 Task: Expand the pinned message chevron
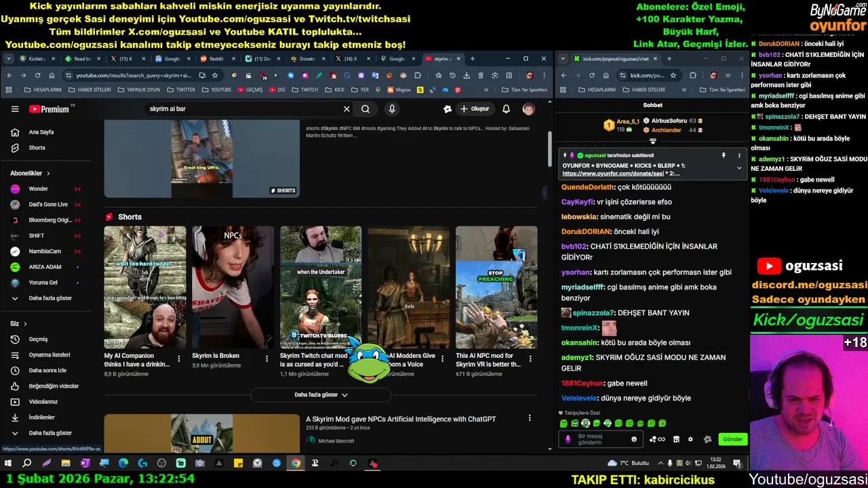[x=739, y=168]
